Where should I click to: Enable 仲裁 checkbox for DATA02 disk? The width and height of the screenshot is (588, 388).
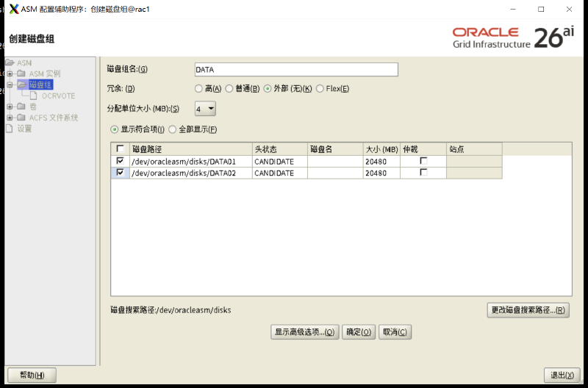click(x=423, y=173)
